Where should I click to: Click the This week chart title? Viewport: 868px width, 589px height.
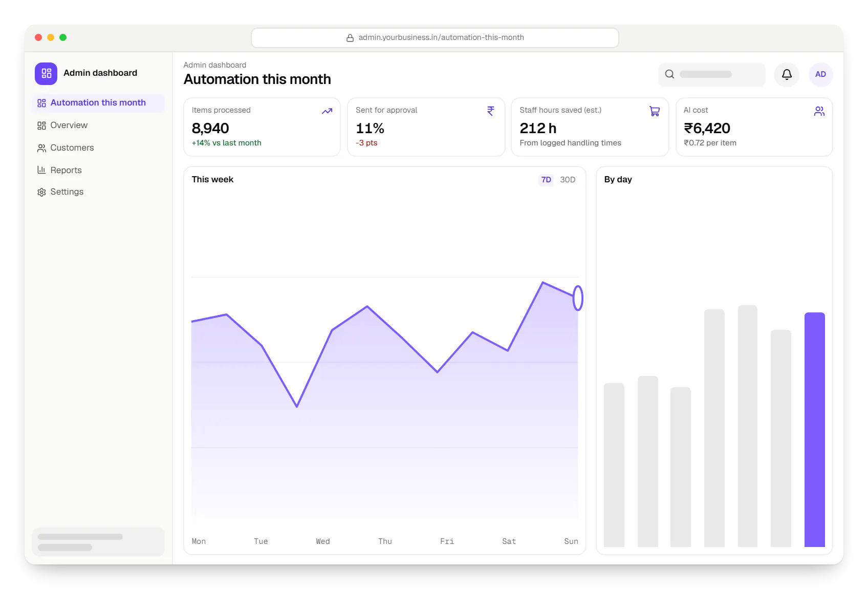[x=212, y=180]
